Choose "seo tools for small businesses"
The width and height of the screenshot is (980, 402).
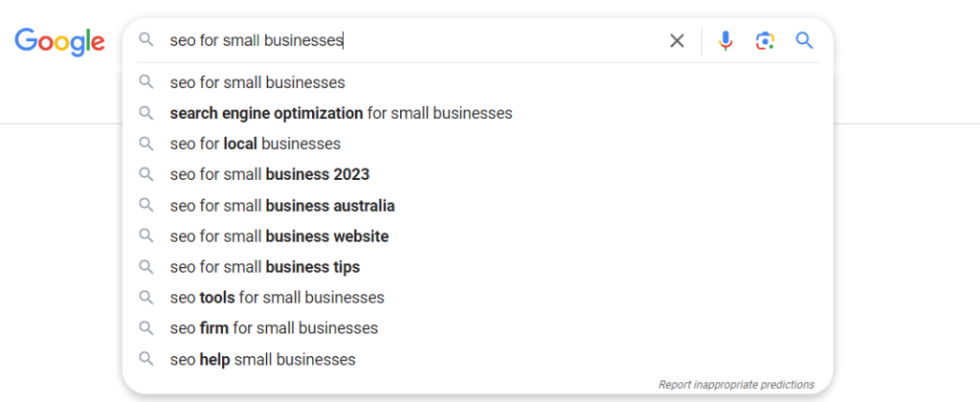pyautogui.click(x=277, y=298)
